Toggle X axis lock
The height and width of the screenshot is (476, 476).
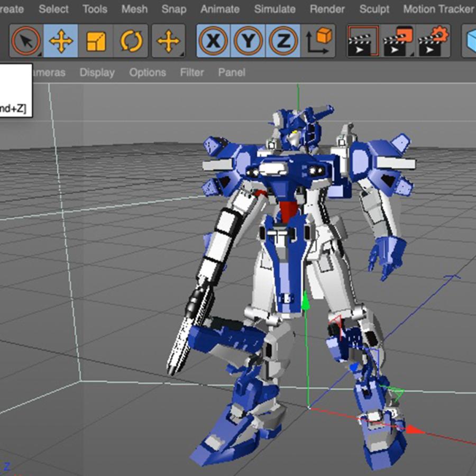point(214,41)
